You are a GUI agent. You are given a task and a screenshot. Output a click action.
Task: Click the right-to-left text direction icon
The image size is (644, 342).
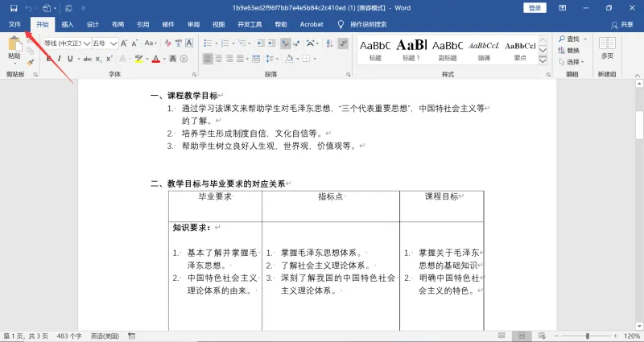click(x=296, y=43)
